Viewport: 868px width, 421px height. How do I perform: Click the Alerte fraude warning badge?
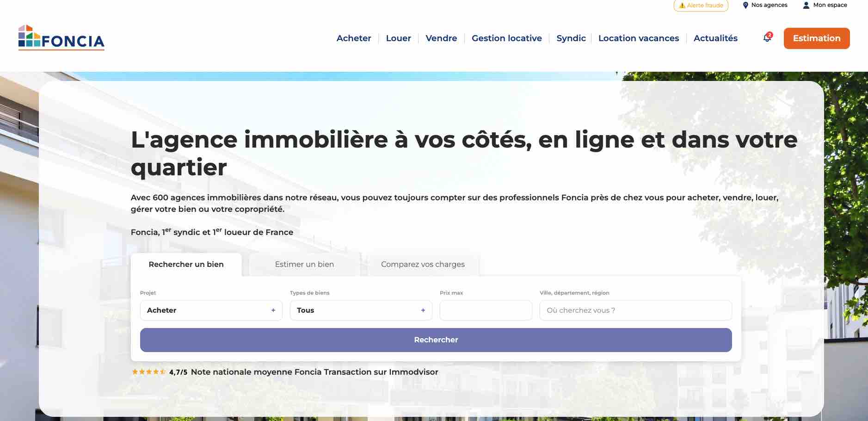pyautogui.click(x=701, y=5)
